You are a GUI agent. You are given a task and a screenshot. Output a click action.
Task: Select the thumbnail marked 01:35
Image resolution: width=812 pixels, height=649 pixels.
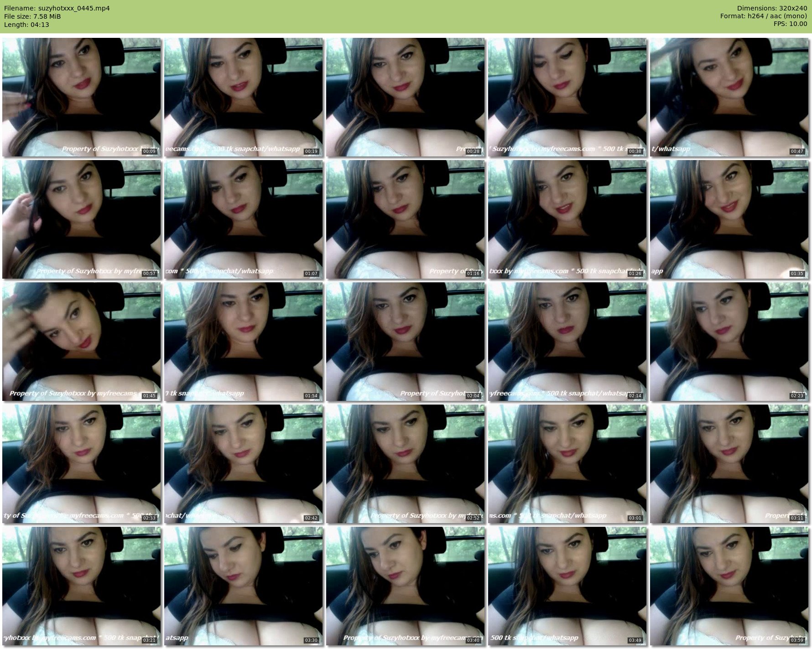pos(729,219)
